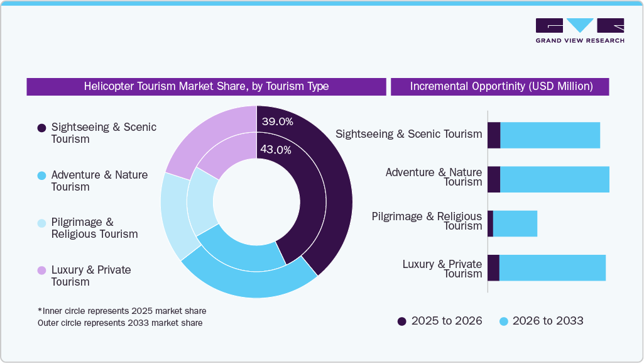
Task: Click the dark 2025-2026 segment of Adventure bar
Action: 494,179
